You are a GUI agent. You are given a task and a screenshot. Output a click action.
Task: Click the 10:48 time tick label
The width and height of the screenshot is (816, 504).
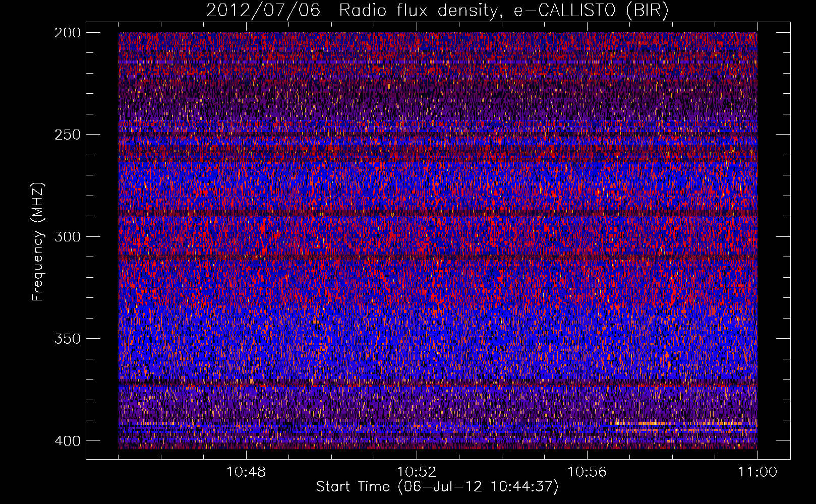[246, 472]
